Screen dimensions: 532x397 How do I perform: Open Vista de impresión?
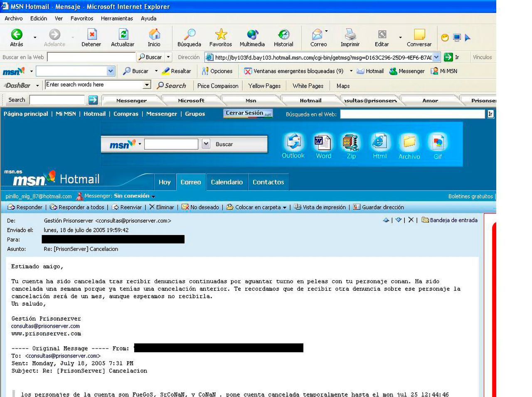click(x=320, y=207)
